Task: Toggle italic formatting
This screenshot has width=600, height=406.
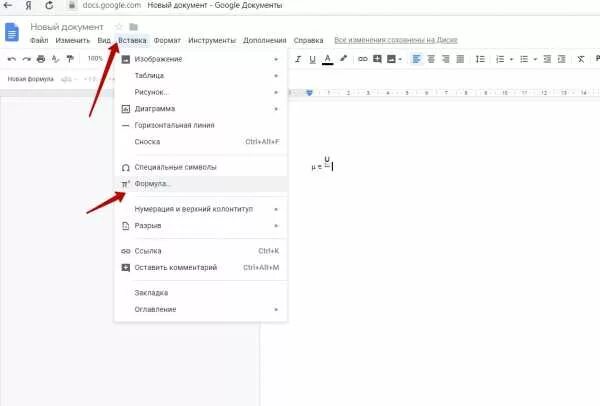Action: pos(298,59)
